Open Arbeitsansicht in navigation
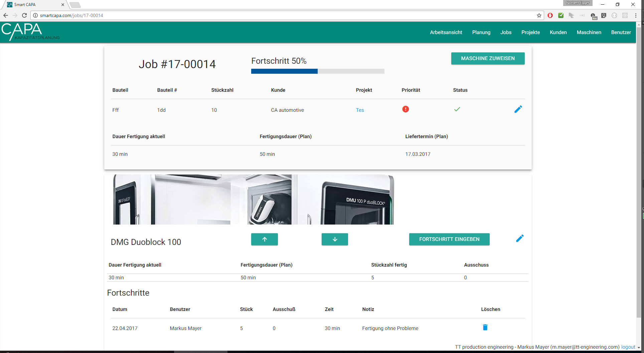 (446, 32)
